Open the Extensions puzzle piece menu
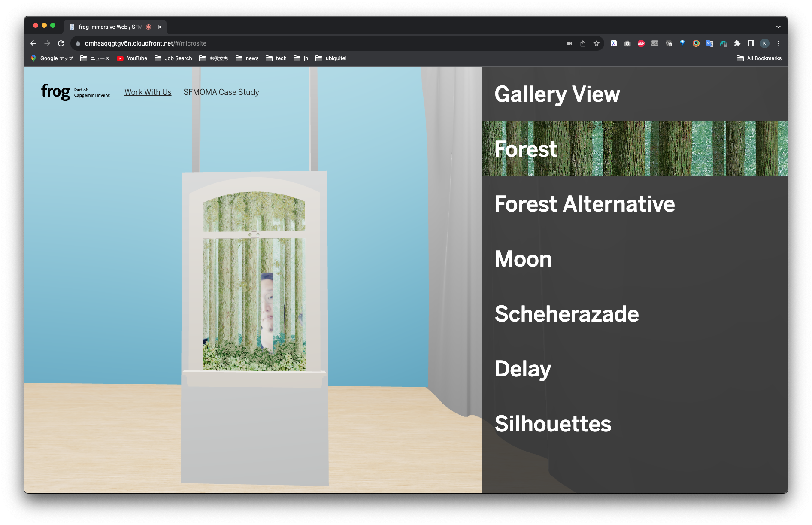Viewport: 812px width, 525px height. pyautogui.click(x=737, y=43)
